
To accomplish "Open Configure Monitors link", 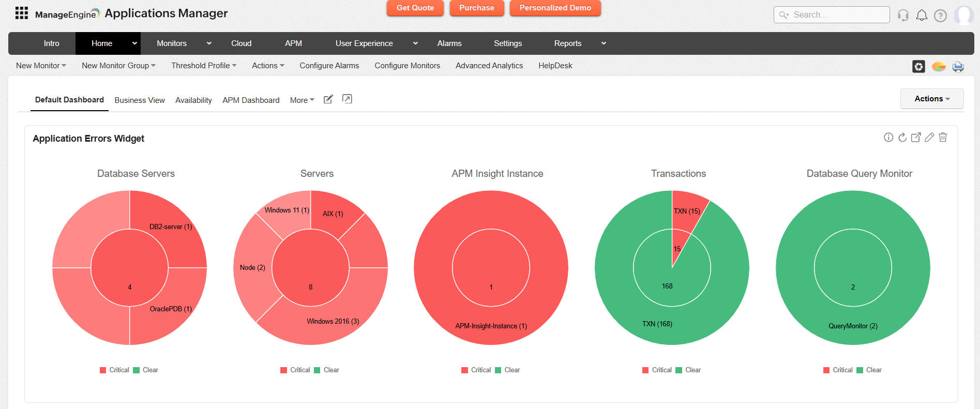I will 408,66.
